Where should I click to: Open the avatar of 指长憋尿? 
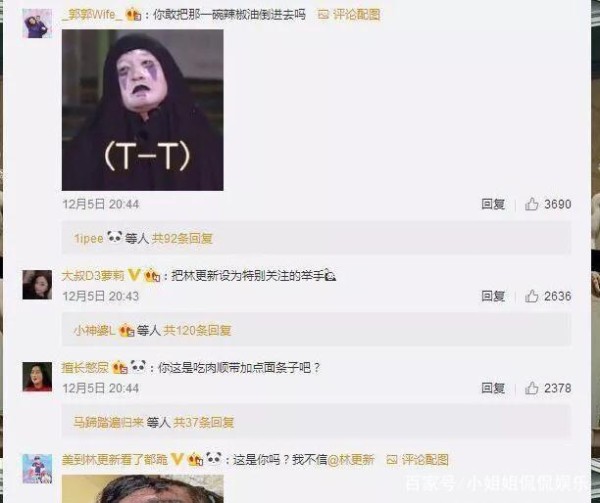pos(37,377)
